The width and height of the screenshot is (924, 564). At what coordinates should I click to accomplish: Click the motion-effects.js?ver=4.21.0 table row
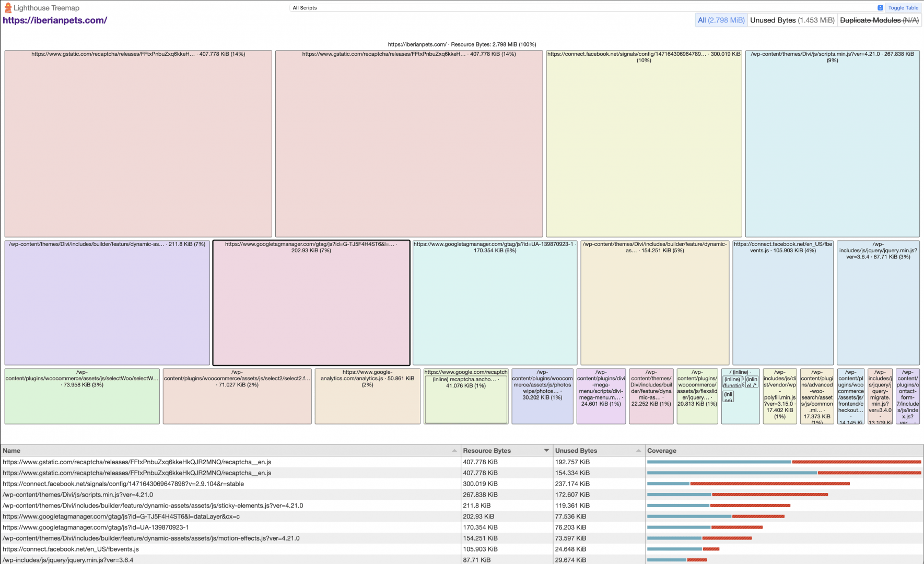[x=462, y=538]
